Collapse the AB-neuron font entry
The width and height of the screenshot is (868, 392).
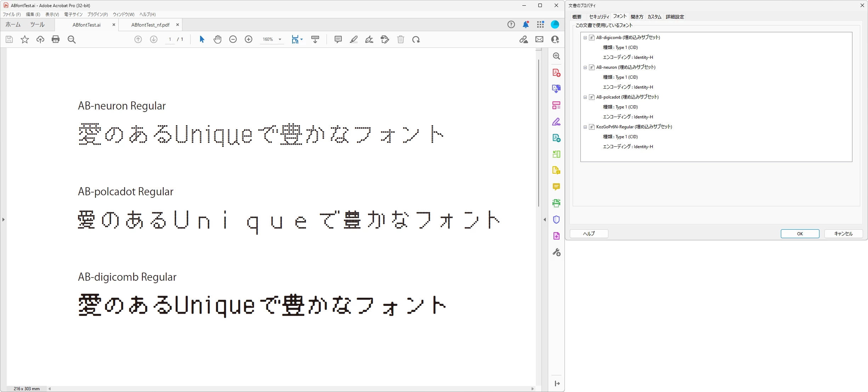click(585, 67)
